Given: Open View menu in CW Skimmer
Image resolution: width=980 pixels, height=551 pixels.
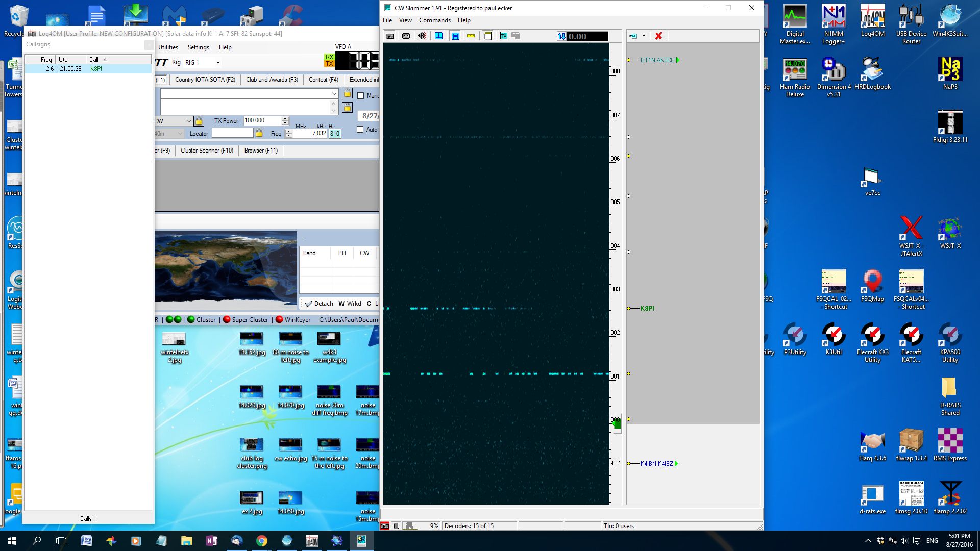Looking at the screenshot, I should point(405,20).
